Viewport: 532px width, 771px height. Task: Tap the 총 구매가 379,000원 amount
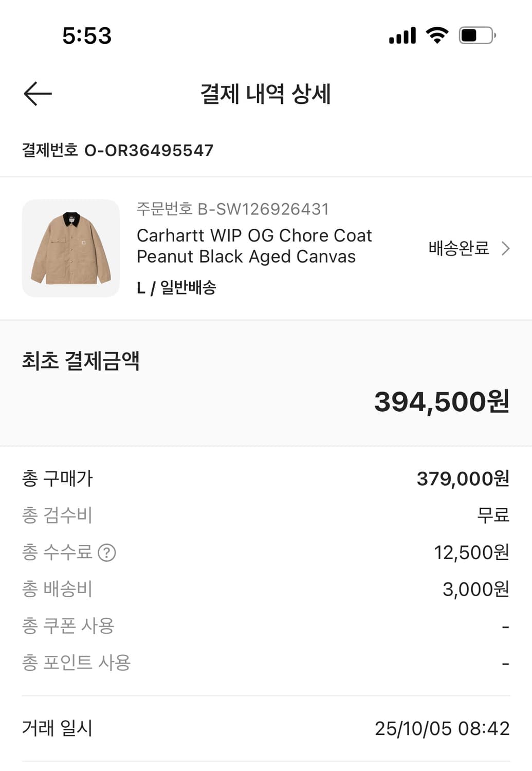coord(463,479)
